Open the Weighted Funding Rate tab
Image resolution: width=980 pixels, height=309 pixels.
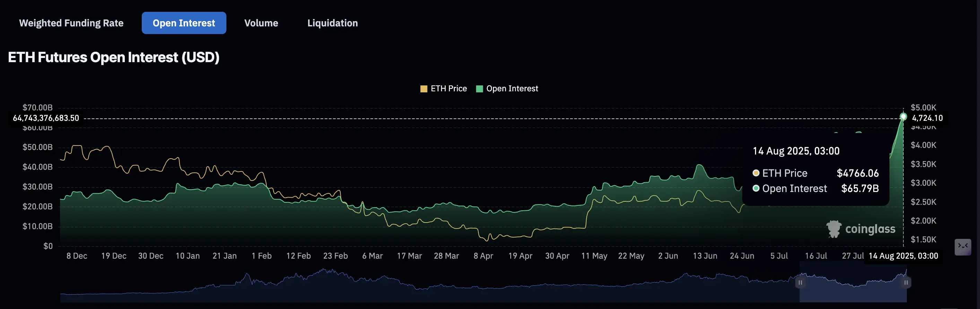tap(71, 23)
